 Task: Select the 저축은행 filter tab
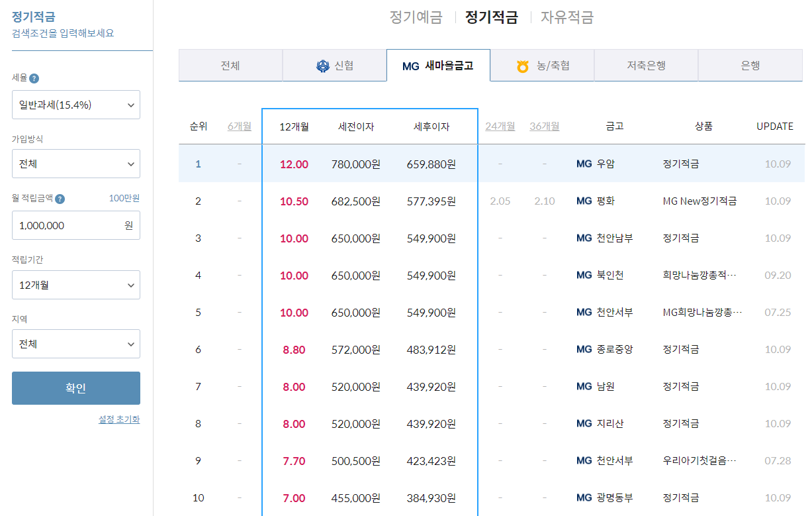click(x=645, y=65)
